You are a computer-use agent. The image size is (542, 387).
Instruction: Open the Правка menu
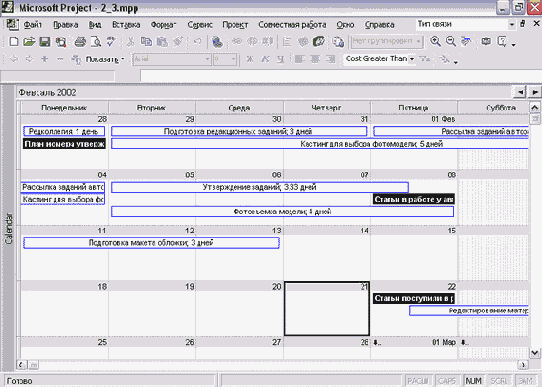point(66,25)
